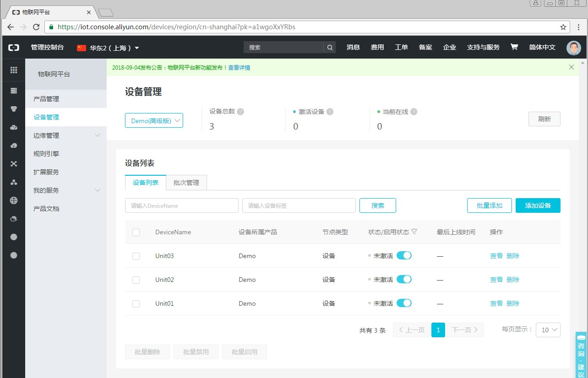Click the 刷新 refresh button

tap(544, 119)
